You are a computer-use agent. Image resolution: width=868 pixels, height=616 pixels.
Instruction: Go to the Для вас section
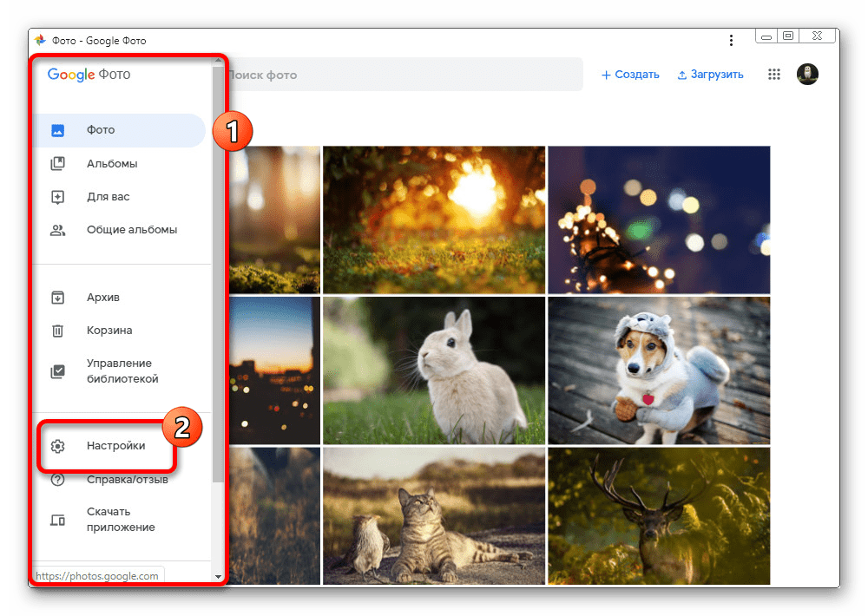click(108, 197)
